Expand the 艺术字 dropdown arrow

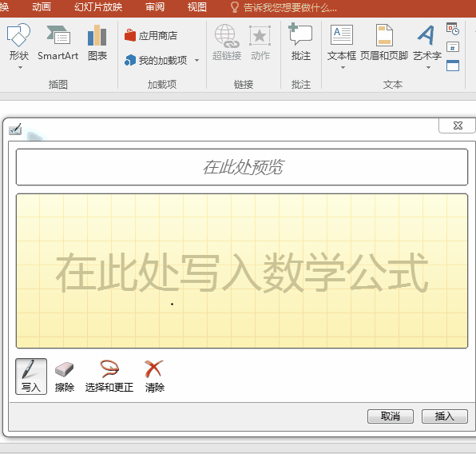pos(428,67)
